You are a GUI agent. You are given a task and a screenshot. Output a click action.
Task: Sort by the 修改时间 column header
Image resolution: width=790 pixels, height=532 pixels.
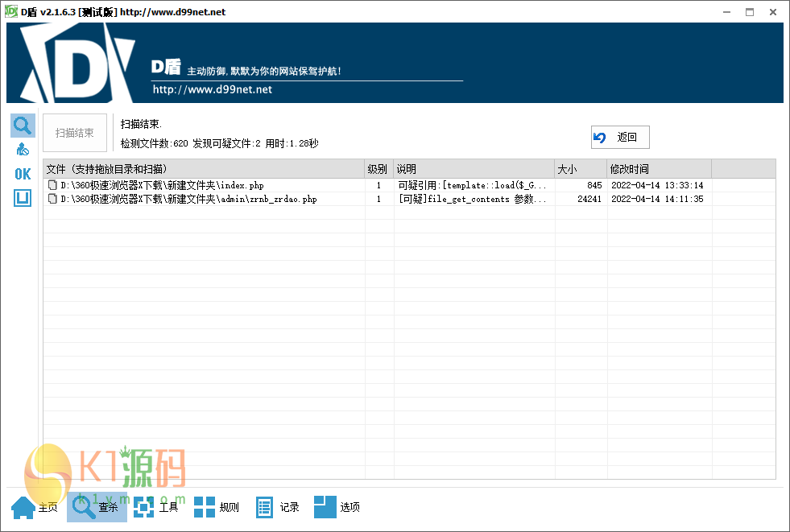[x=659, y=169]
